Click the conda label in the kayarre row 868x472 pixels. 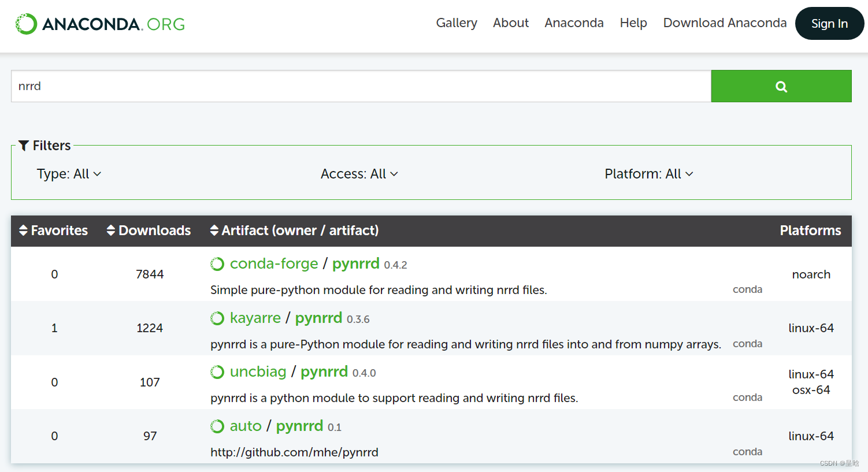pyautogui.click(x=748, y=344)
